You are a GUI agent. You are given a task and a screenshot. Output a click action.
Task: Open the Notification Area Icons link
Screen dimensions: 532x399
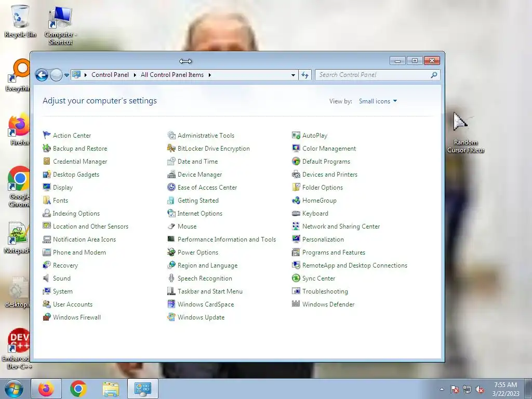click(x=84, y=239)
